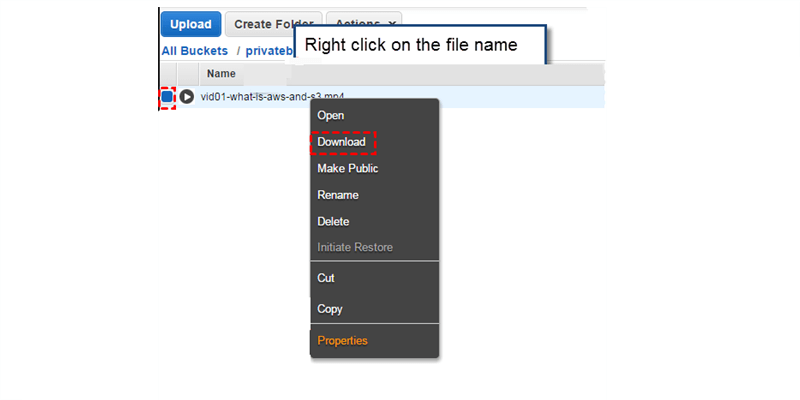Toggle the blue file selection checkbox

click(x=167, y=97)
